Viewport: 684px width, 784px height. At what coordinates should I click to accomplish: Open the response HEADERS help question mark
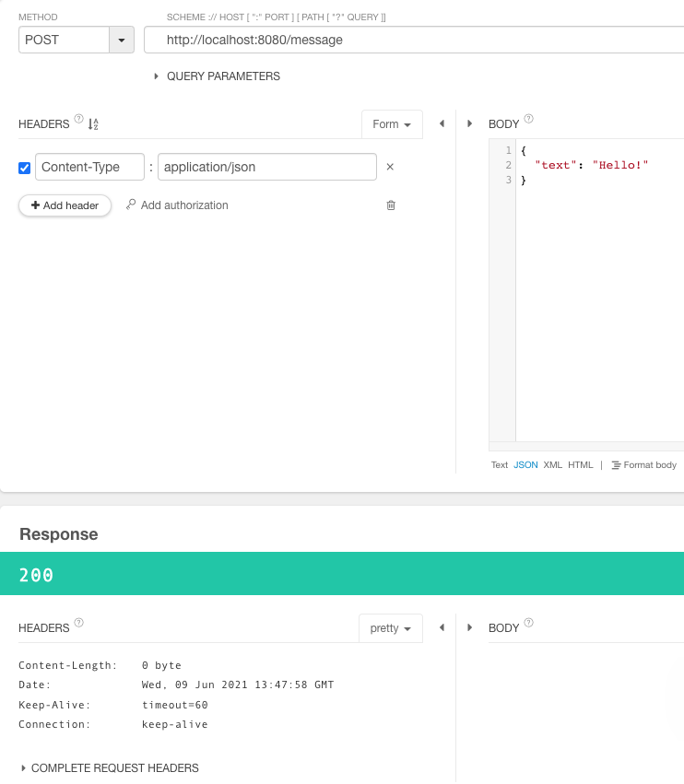(x=79, y=623)
